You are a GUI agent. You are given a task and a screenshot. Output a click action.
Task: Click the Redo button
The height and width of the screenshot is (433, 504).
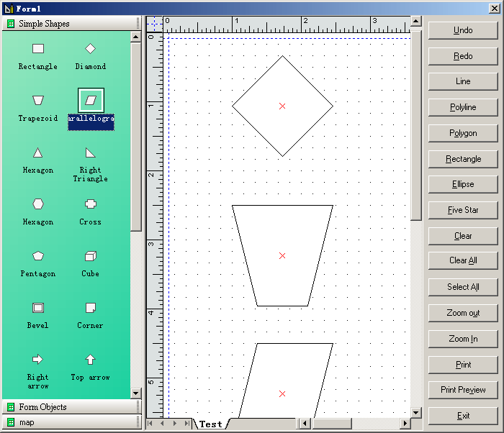tap(463, 56)
